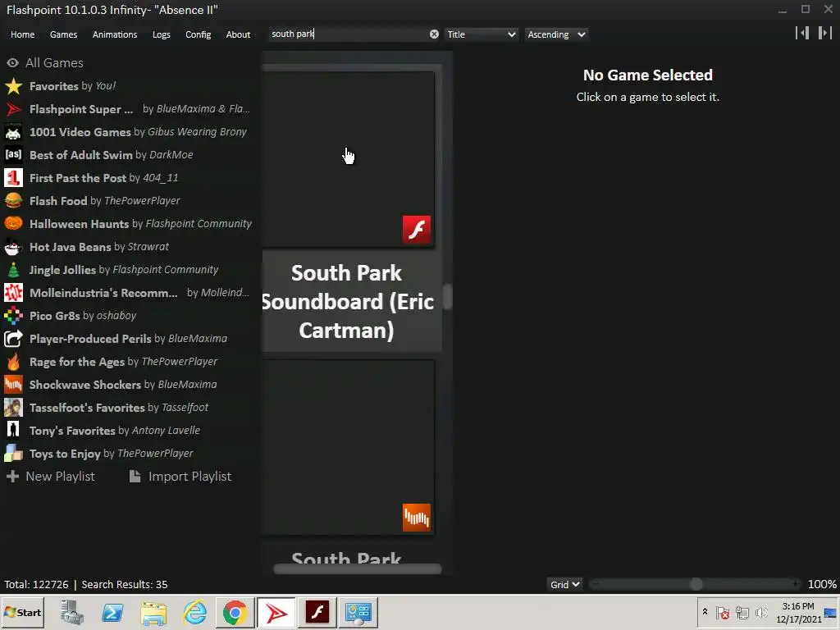Viewport: 840px width, 630px height.
Task: Click the Tony's Favorites silhouette icon
Action: pyautogui.click(x=13, y=431)
